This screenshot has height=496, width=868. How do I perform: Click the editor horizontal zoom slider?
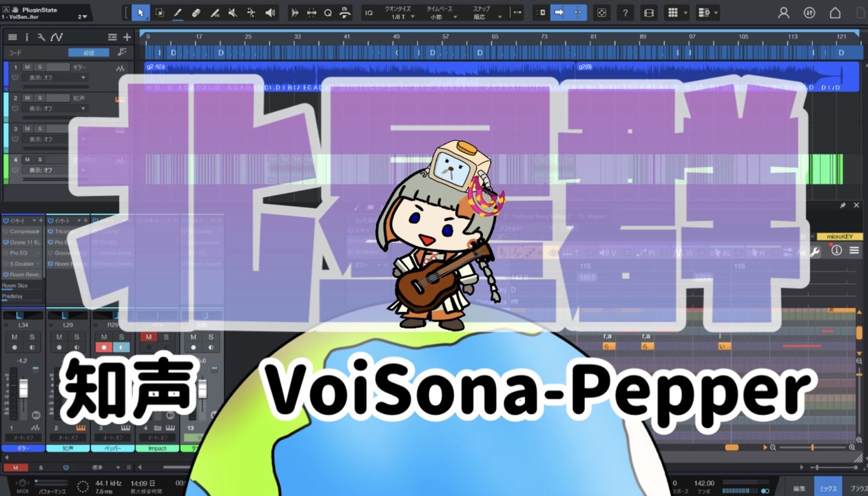(x=813, y=447)
